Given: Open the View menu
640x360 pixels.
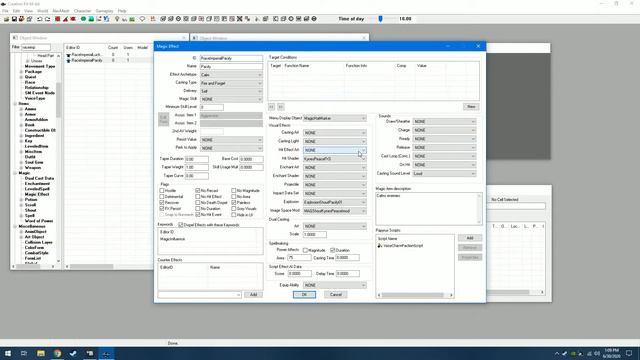Looking at the screenshot, I should [29, 11].
